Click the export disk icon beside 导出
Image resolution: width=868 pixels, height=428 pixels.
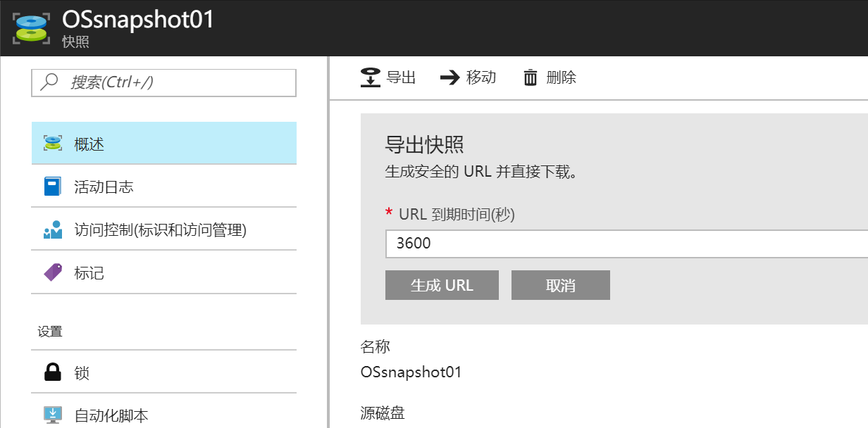pos(371,77)
